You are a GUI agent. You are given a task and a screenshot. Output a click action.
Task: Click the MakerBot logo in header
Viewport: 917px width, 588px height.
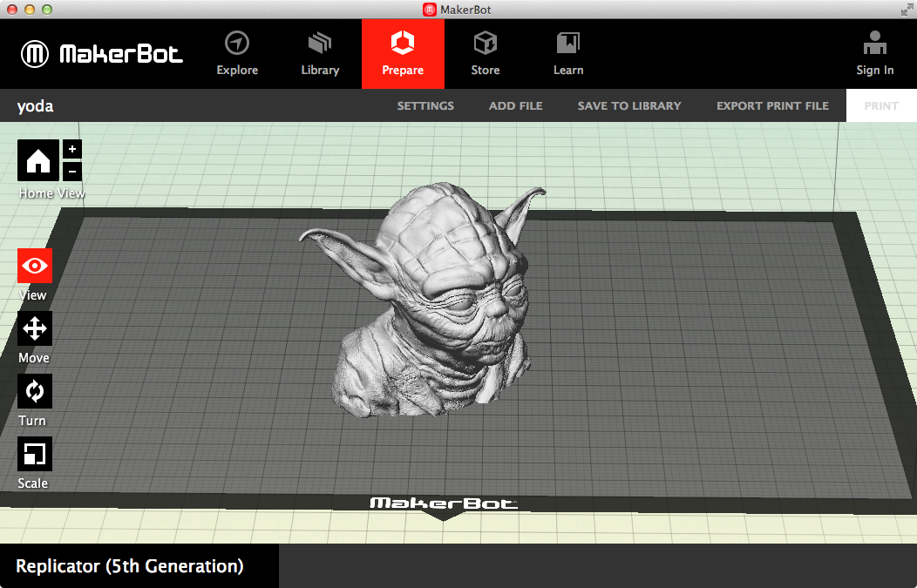[102, 54]
